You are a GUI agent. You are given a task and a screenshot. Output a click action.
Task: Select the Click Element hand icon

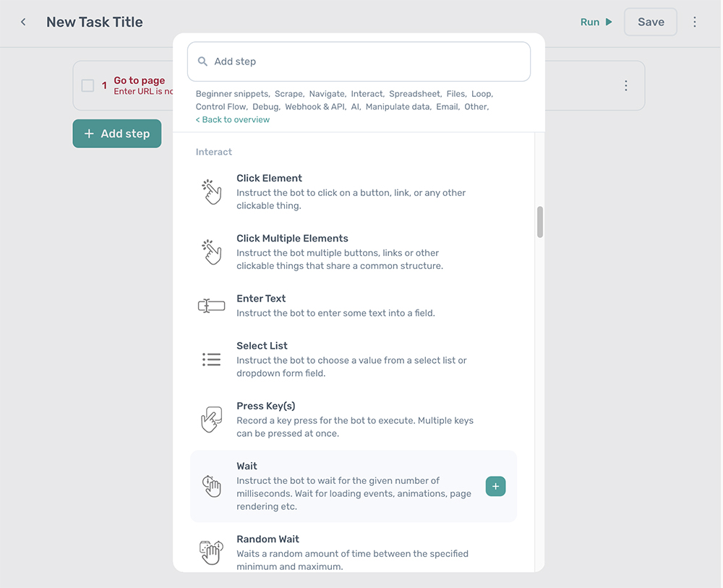click(x=211, y=191)
